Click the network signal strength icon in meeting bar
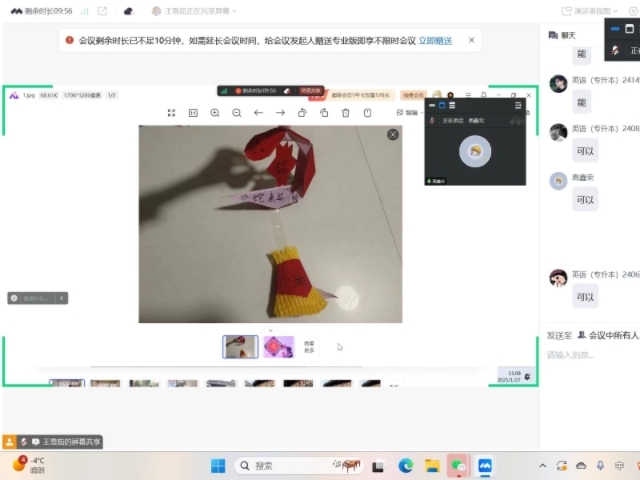 pos(84,11)
